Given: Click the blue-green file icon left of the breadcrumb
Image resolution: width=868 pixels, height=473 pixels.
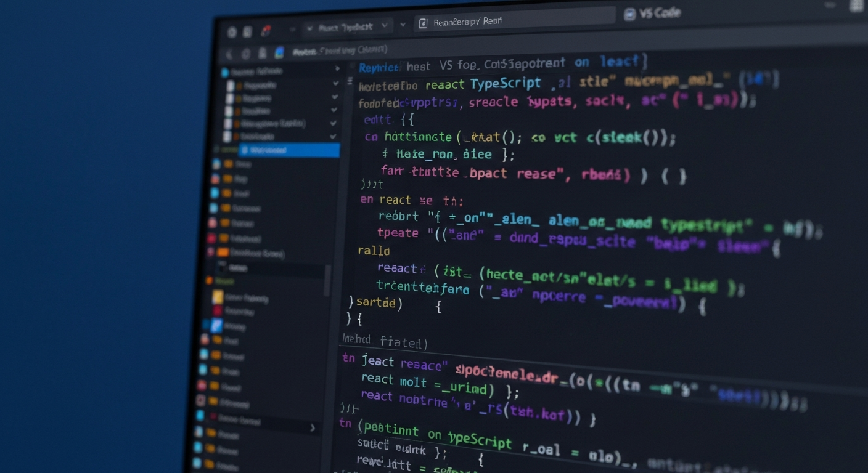Looking at the screenshot, I should (279, 52).
